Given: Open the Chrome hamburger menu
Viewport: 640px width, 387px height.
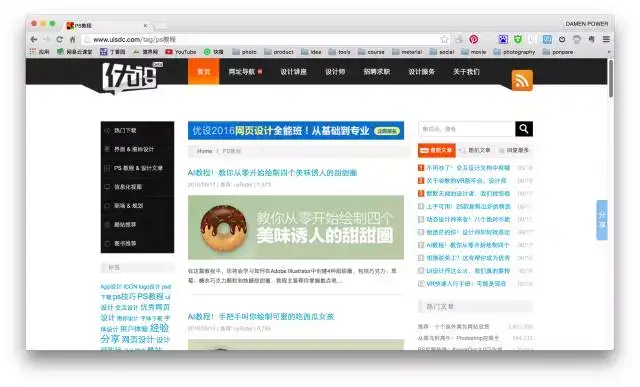Looking at the screenshot, I should pyautogui.click(x=606, y=39).
